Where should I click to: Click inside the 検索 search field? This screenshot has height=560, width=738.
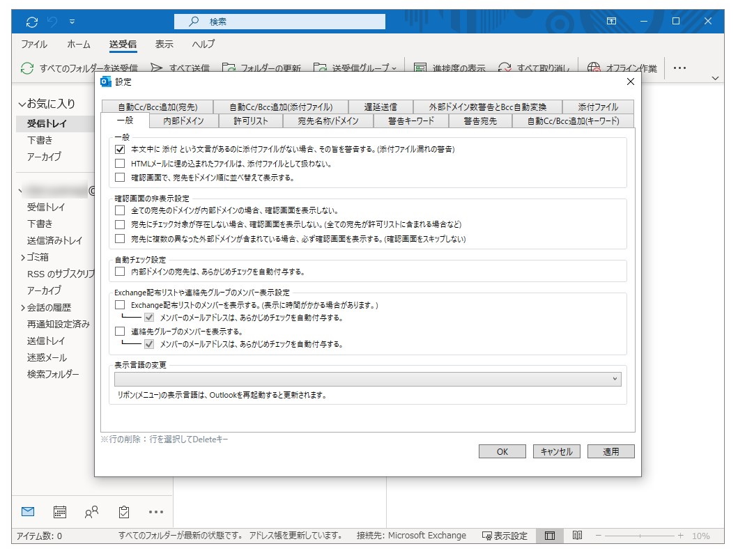[x=279, y=21]
